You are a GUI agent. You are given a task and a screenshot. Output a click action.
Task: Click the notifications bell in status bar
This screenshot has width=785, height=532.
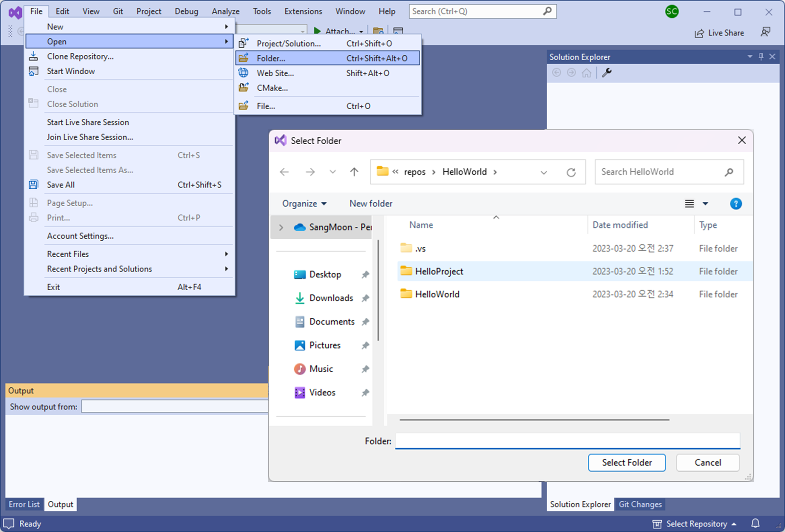click(755, 523)
